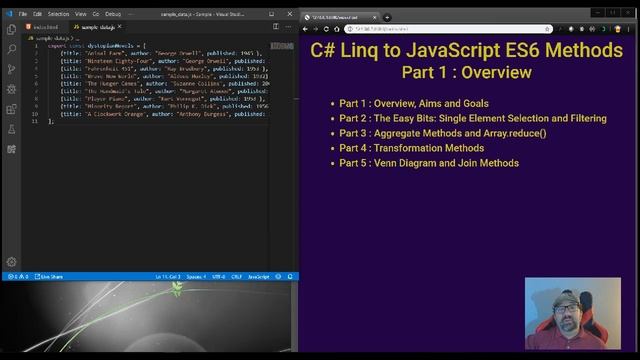Click the Animal Farm code line
The image size is (640, 360).
coord(161,53)
